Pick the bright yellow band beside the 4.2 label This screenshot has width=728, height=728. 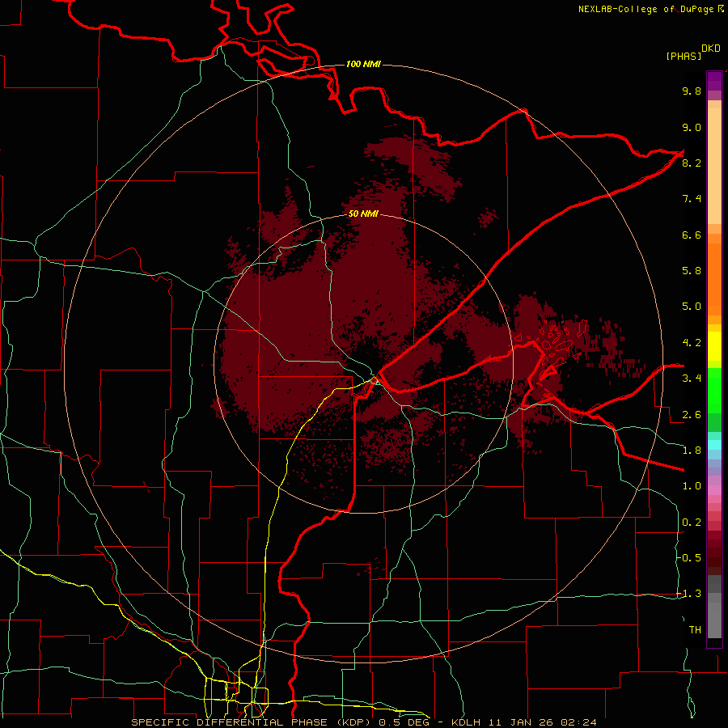(x=714, y=346)
